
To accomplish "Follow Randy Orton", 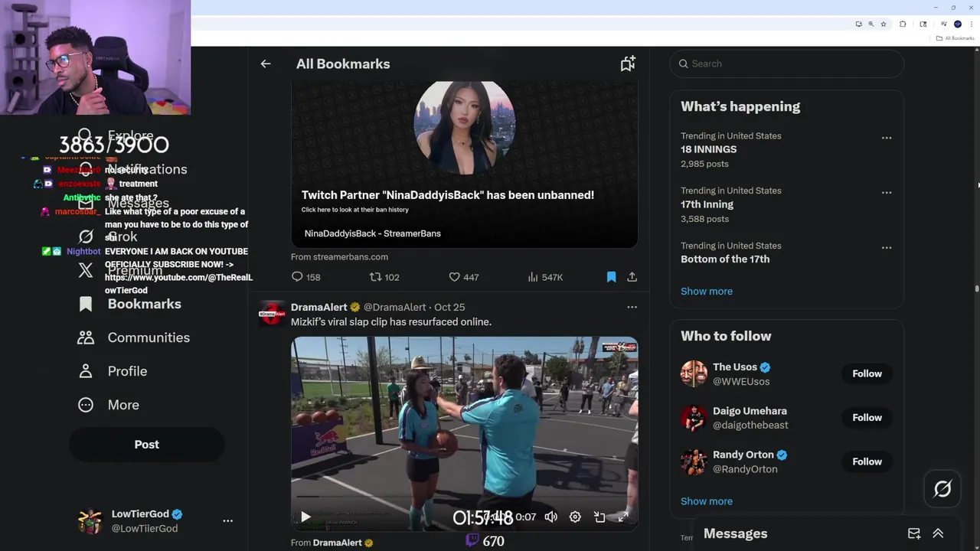I will [867, 461].
